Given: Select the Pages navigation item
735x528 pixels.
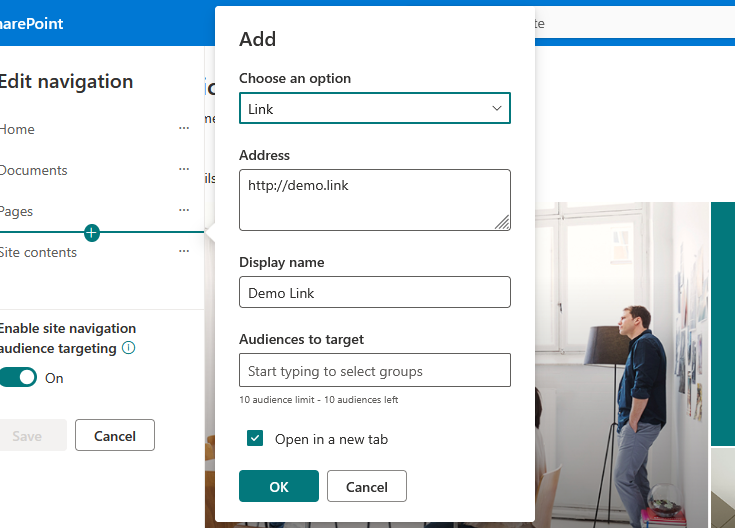Looking at the screenshot, I should point(16,211).
